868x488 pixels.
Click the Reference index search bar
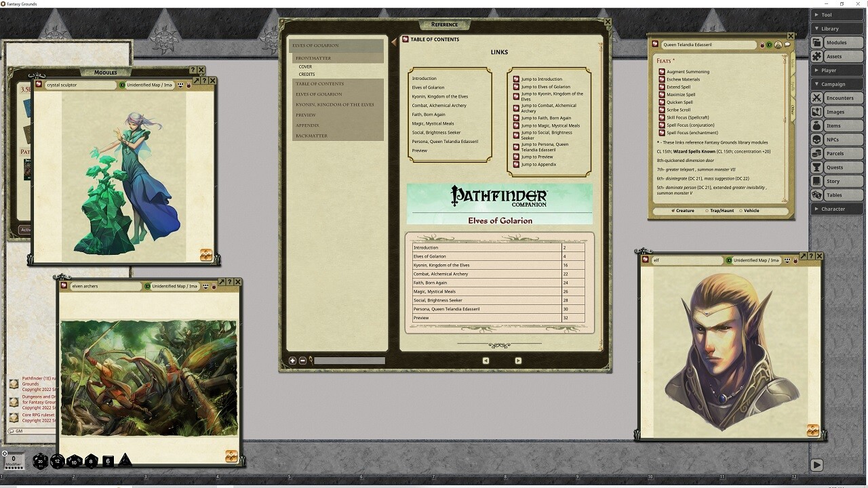(349, 361)
